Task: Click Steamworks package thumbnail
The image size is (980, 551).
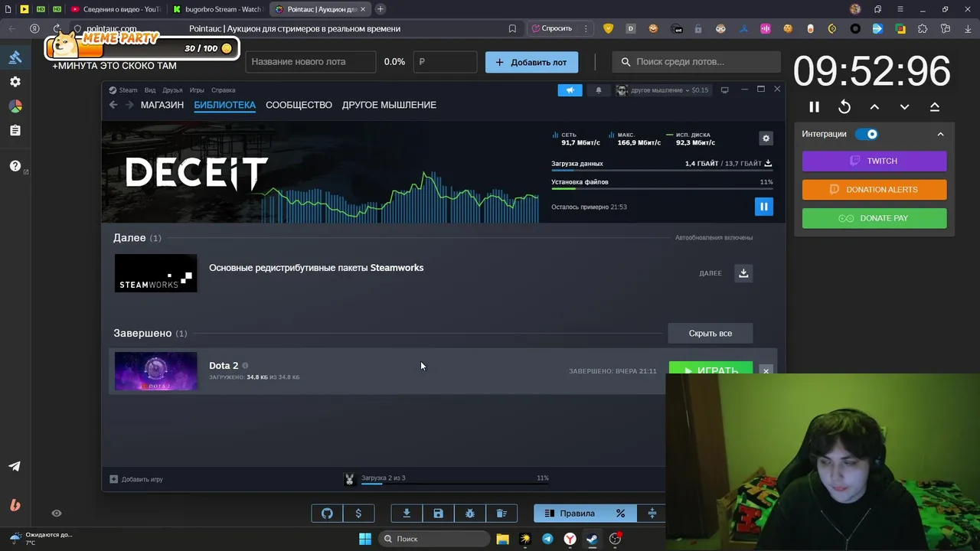Action: click(x=155, y=273)
